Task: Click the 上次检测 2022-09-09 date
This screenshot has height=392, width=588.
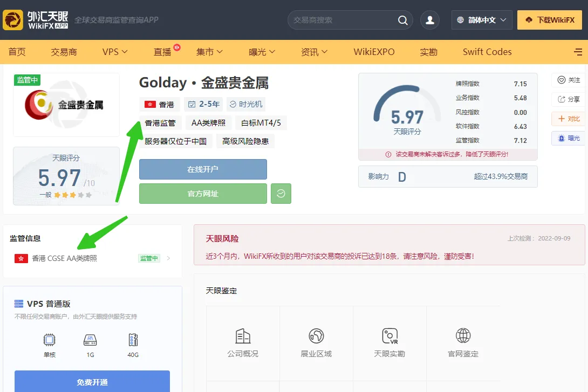Action: (x=539, y=238)
